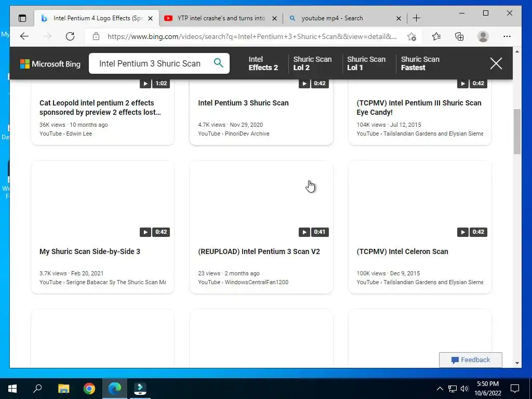Viewport: 532px width, 399px height.
Task: Open a new tab with plus button
Action: [x=416, y=18]
